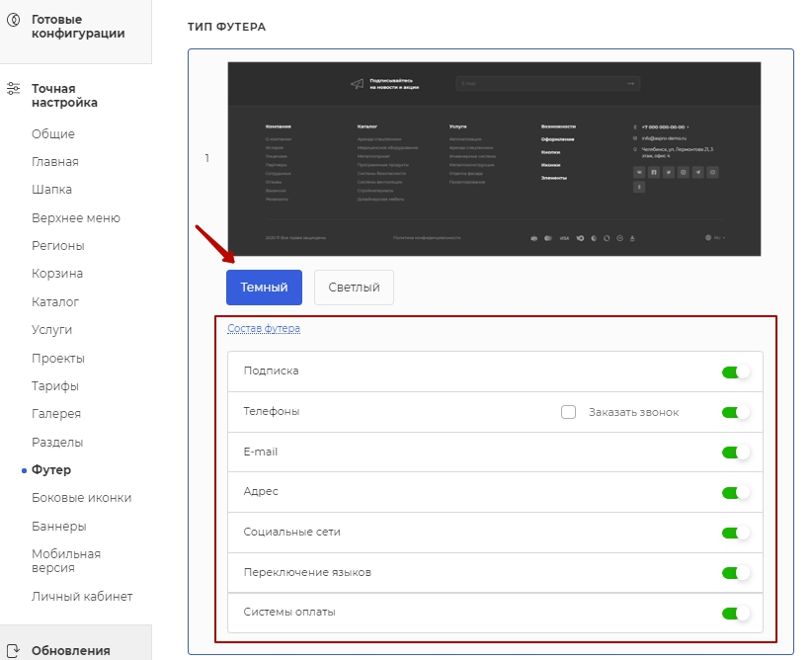Go to Разделы settings
812x660 pixels.
(x=57, y=443)
